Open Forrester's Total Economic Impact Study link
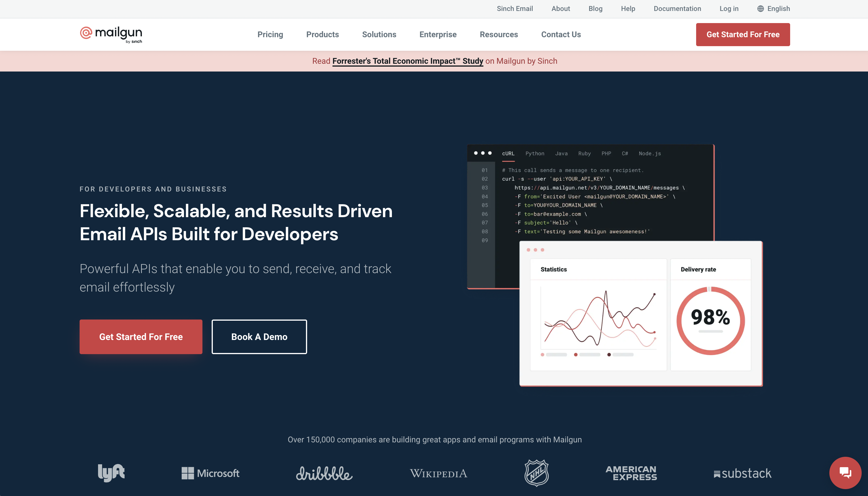 pyautogui.click(x=407, y=61)
